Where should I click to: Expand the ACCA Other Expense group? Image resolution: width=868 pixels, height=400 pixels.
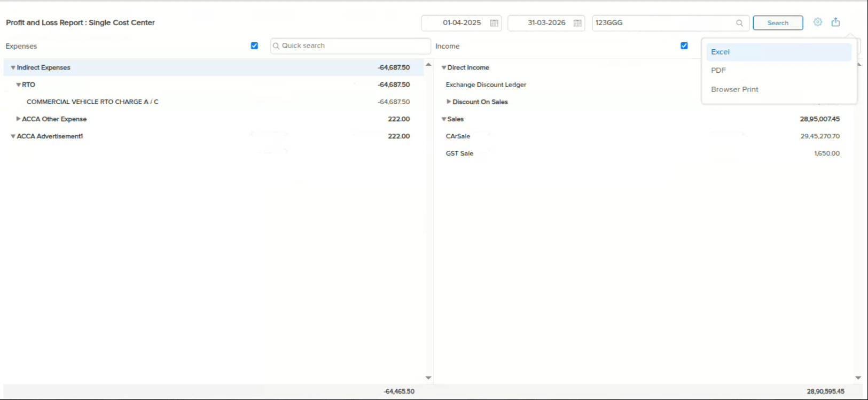tap(19, 119)
